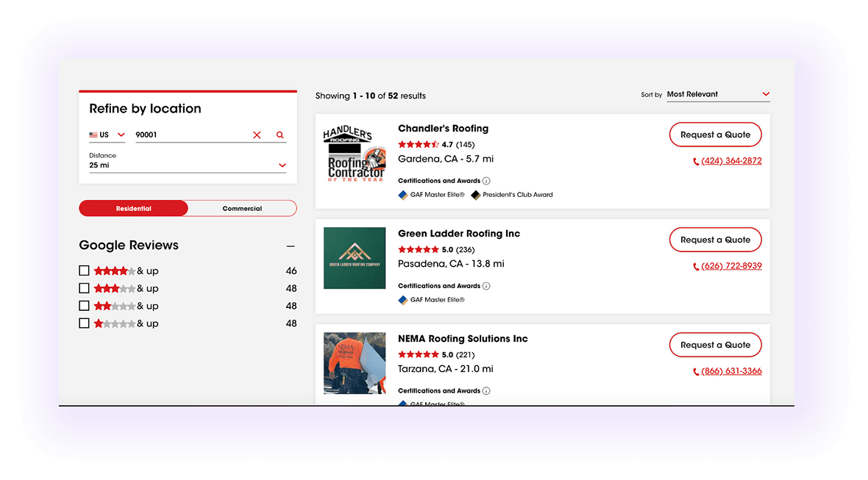
Task: Click 'Tarzana, CA - 21.0 mi' text
Action: (x=446, y=369)
